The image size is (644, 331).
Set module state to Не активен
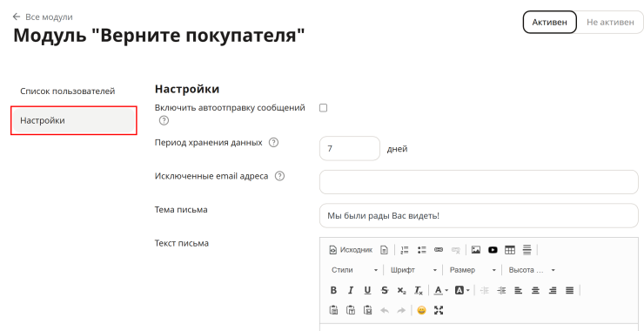pyautogui.click(x=610, y=22)
